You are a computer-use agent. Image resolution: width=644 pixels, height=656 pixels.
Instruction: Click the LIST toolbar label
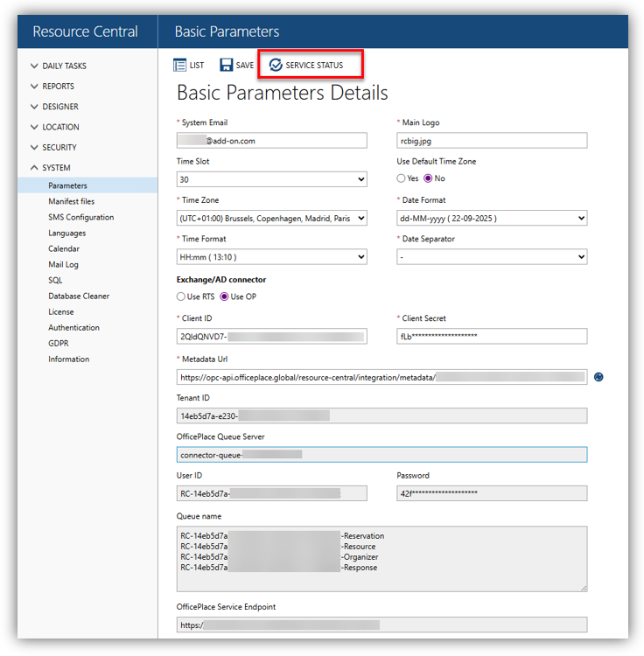point(197,66)
